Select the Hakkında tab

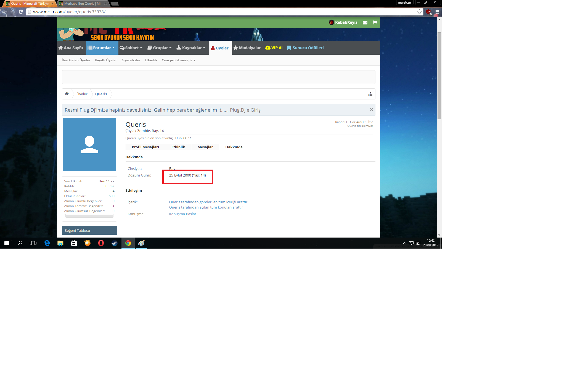click(x=234, y=147)
